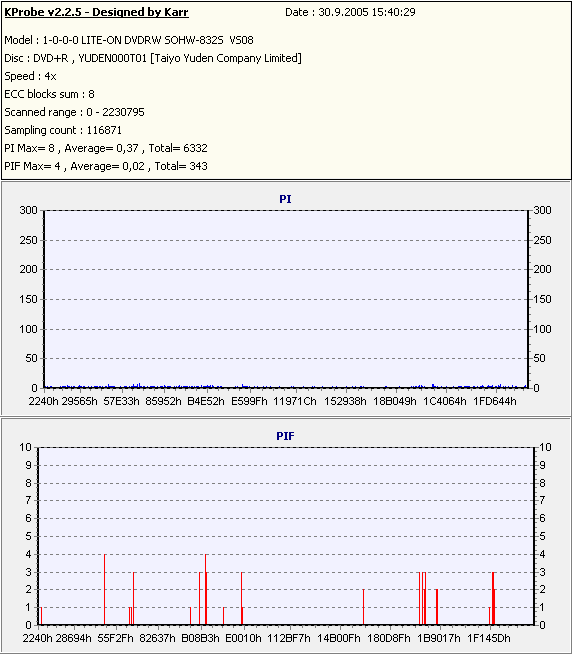Image resolution: width=572 pixels, height=654 pixels.
Task: Click the height-4 PIF spike near B08B3h
Action: pyautogui.click(x=206, y=589)
